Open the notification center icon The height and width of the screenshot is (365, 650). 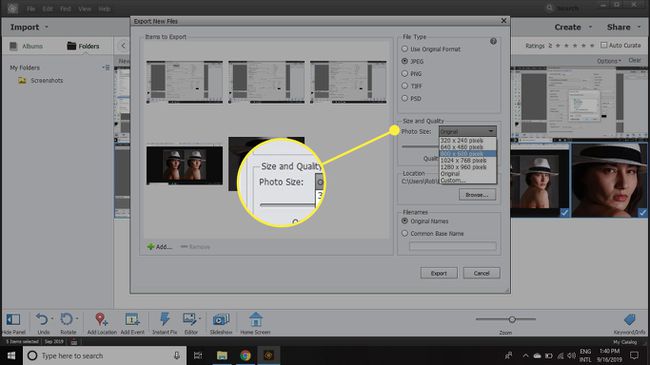[634, 355]
